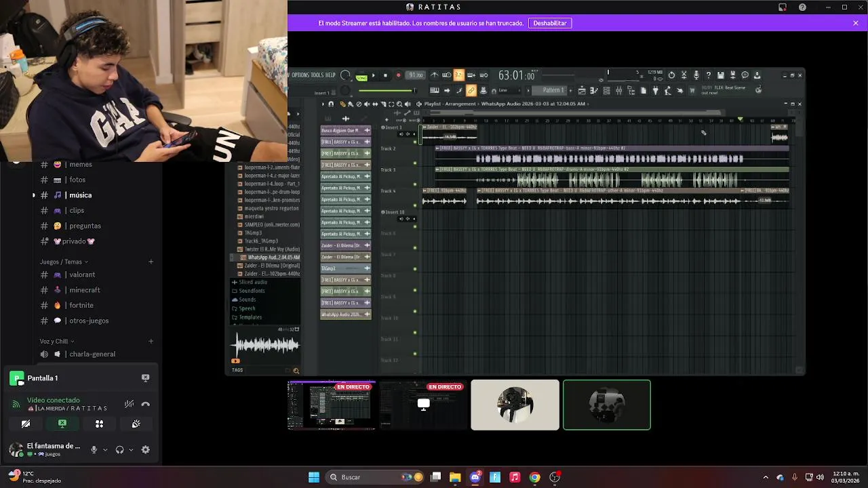
Task: Disconnect from the Discord voice call
Action: click(145, 404)
